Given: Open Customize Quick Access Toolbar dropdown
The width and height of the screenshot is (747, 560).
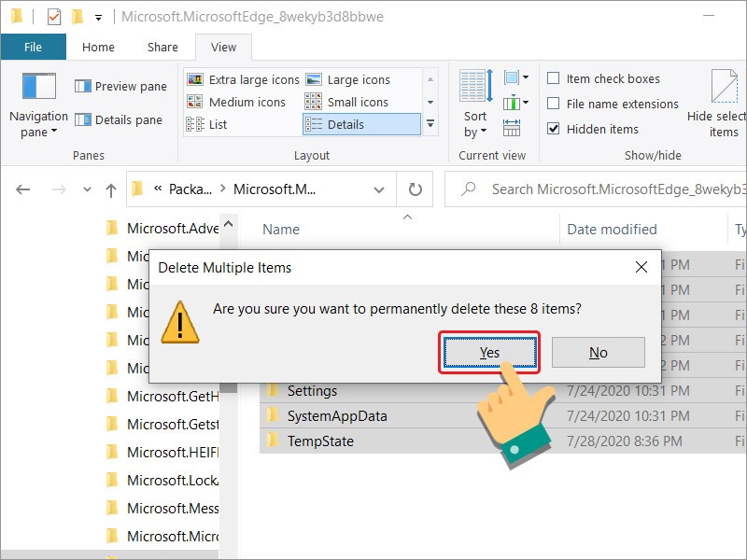Looking at the screenshot, I should click(x=98, y=18).
